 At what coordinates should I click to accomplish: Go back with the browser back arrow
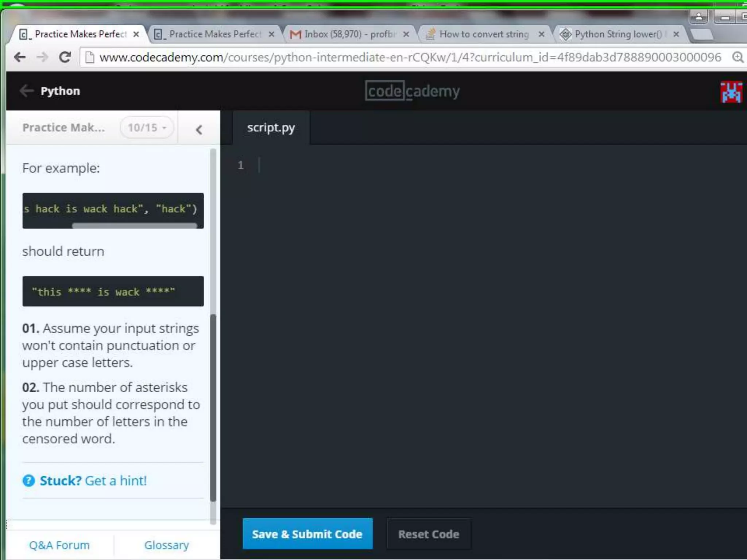tap(20, 57)
